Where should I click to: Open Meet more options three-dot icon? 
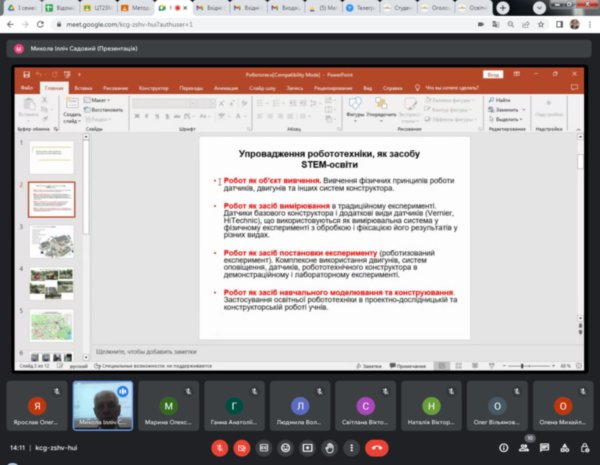click(x=349, y=449)
